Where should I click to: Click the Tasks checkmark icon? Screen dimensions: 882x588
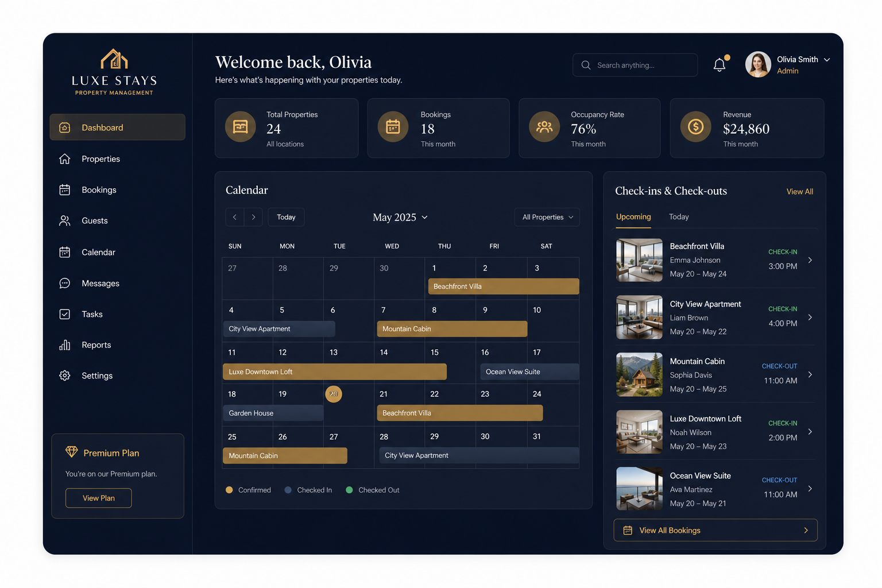65,314
